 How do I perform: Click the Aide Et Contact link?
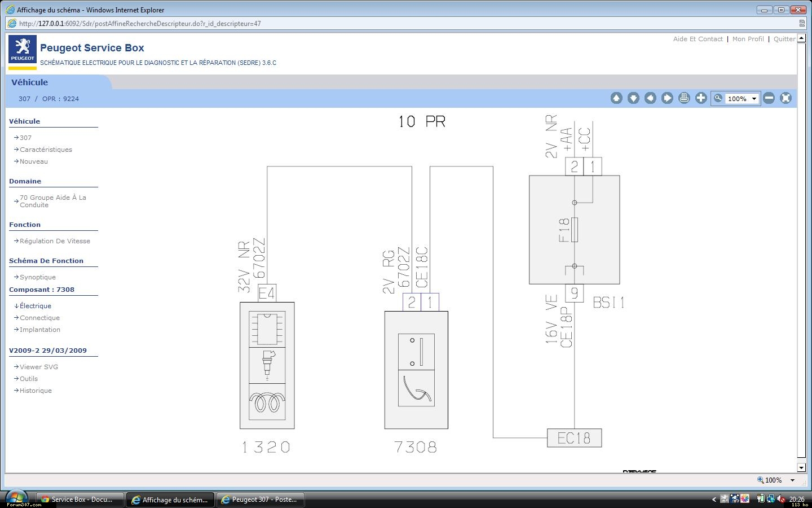[698, 39]
